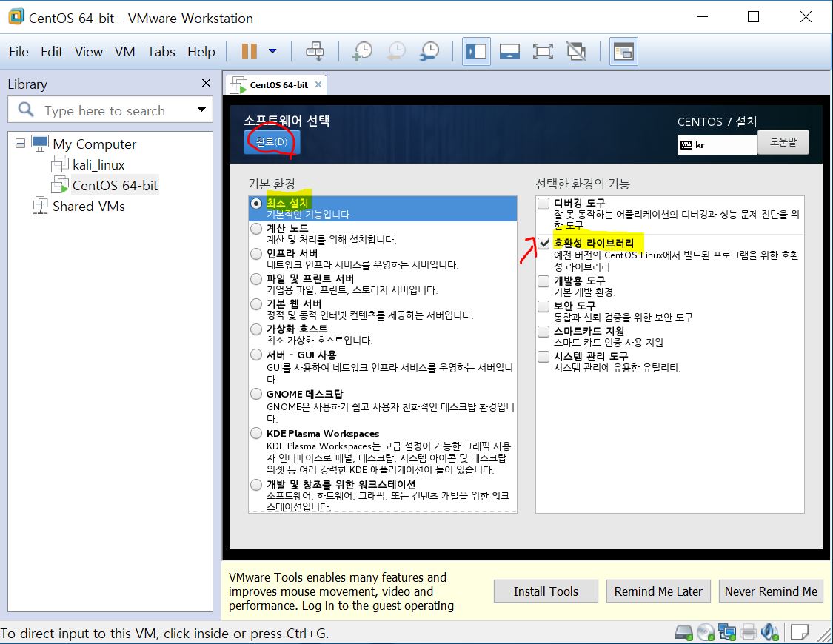Click the network adapter status icon

coord(727,632)
